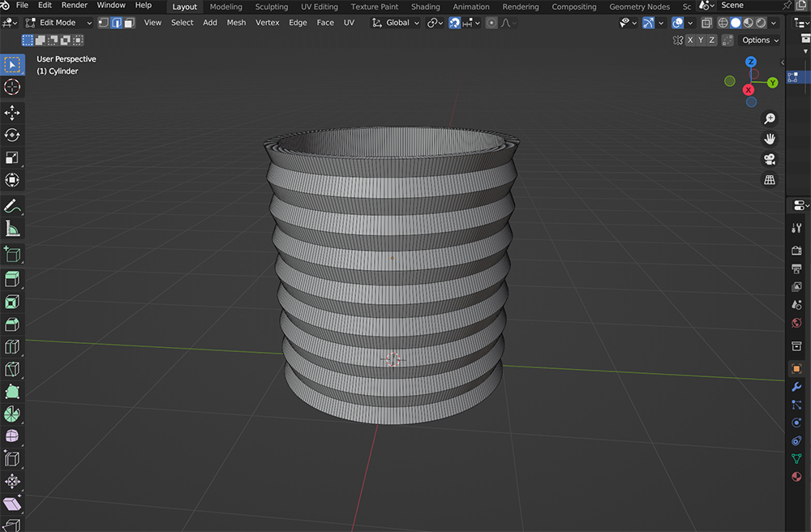Click the magnifying glass zoom icon in viewport
Viewport: 811px width, 532px height.
coord(769,118)
